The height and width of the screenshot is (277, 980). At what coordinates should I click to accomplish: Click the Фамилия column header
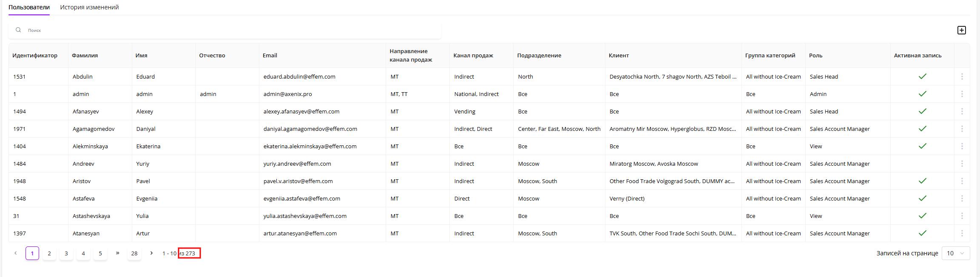click(x=85, y=55)
